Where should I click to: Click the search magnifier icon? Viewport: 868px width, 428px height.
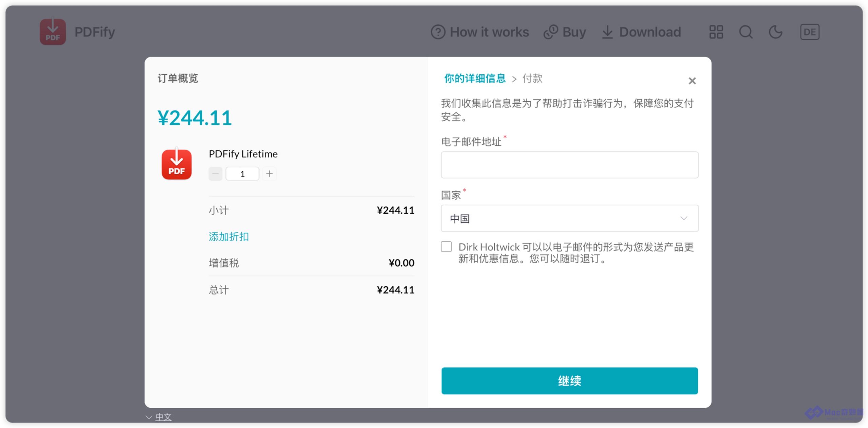(746, 32)
